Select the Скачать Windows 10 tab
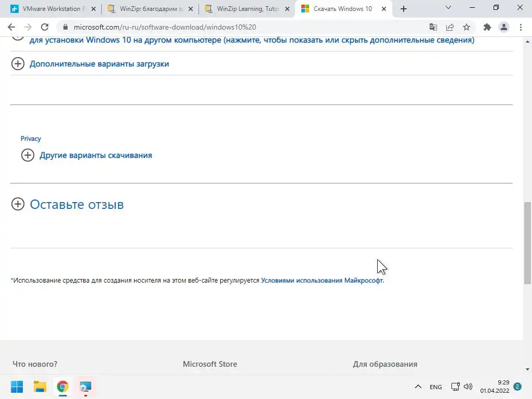This screenshot has width=532, height=399. 343,9
